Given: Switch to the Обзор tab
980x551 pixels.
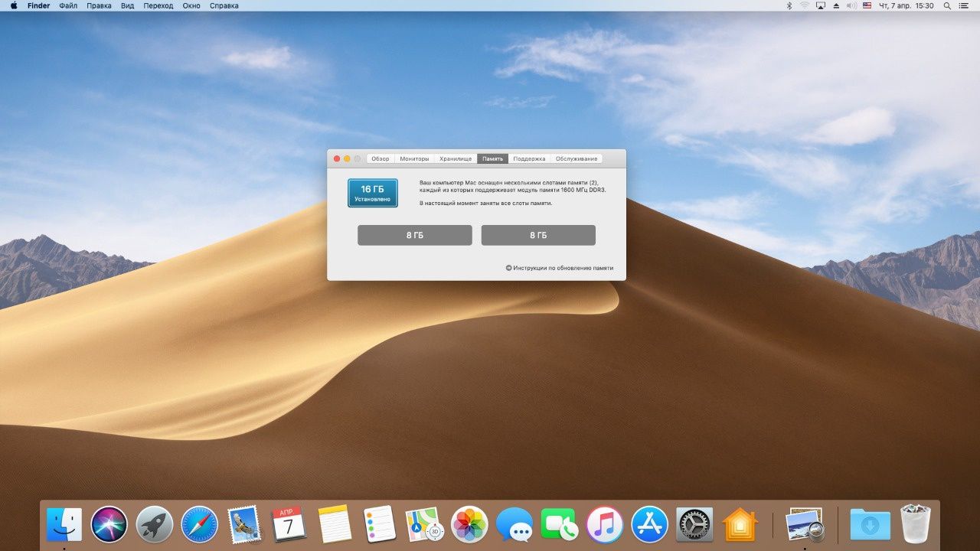Looking at the screenshot, I should (381, 158).
